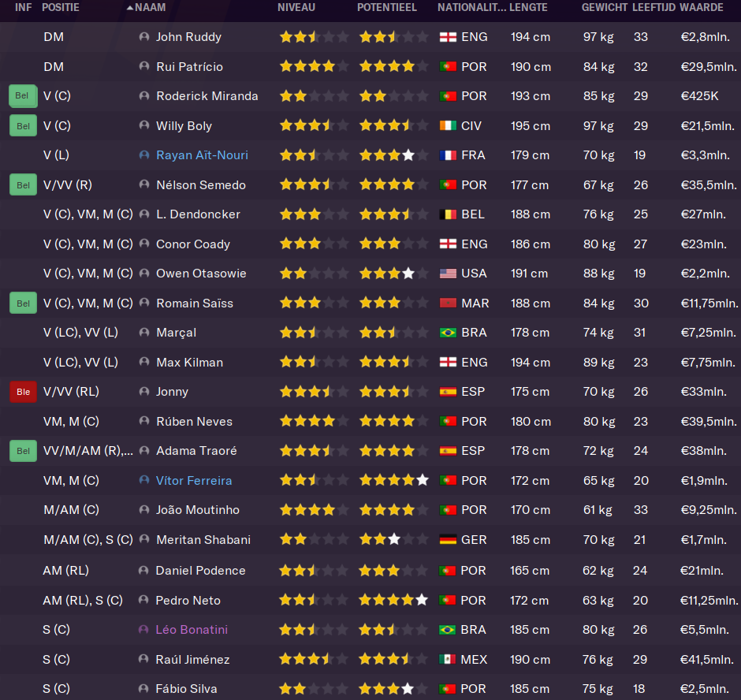Toggle the sort arrow next to NAAM
Viewport: 741px width, 700px height.
click(x=130, y=8)
